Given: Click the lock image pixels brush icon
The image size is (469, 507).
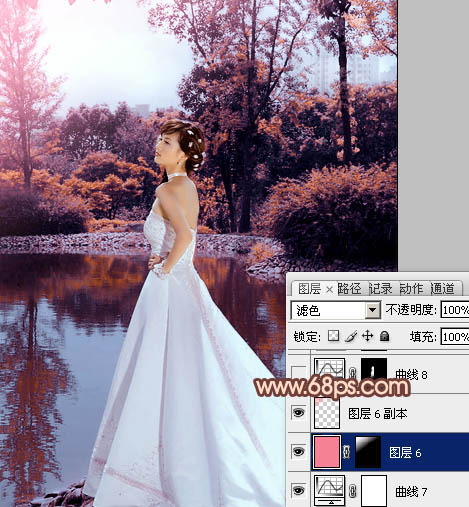Looking at the screenshot, I should point(351,336).
